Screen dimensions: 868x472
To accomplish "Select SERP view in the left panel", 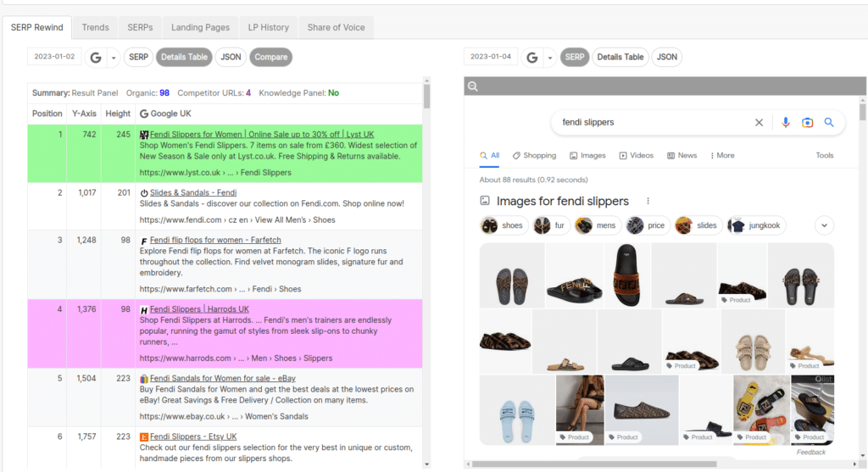I will pos(138,57).
